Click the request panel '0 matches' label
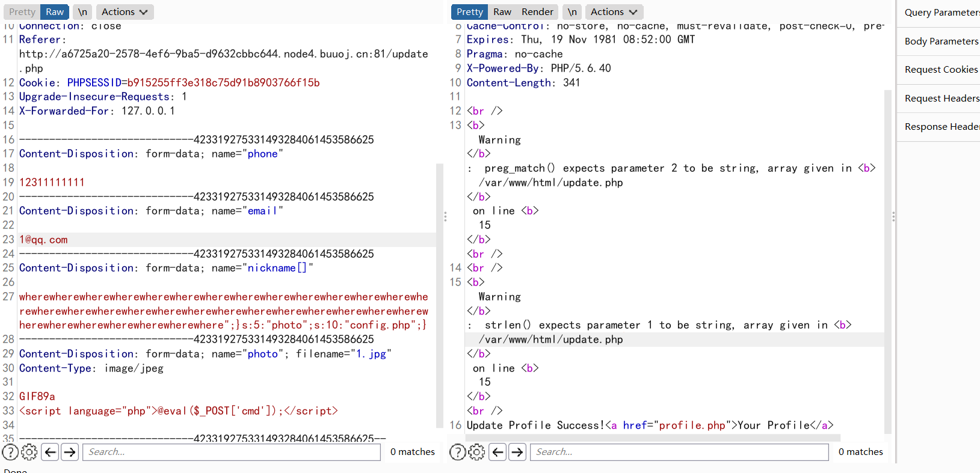980x473 pixels. (x=413, y=452)
